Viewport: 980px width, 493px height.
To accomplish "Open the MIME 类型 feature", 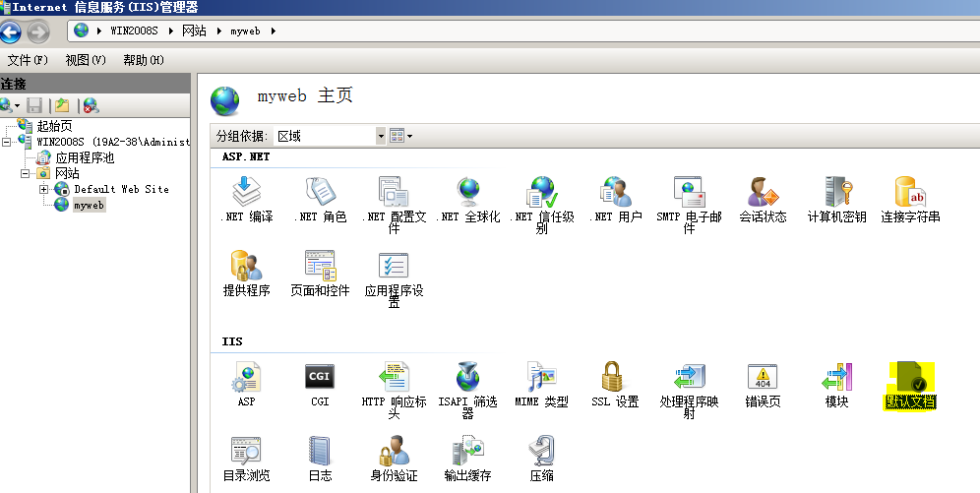I will 541,385.
